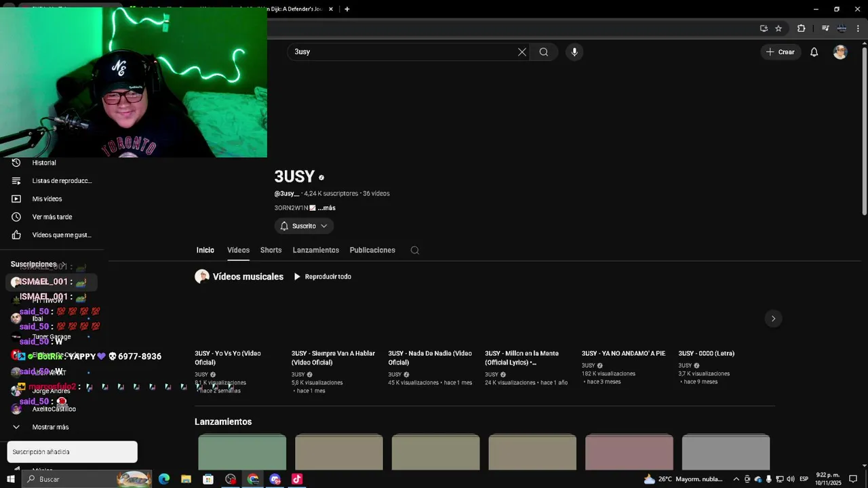Show hidden system tray icons chevron
868x488 pixels.
pos(736,479)
